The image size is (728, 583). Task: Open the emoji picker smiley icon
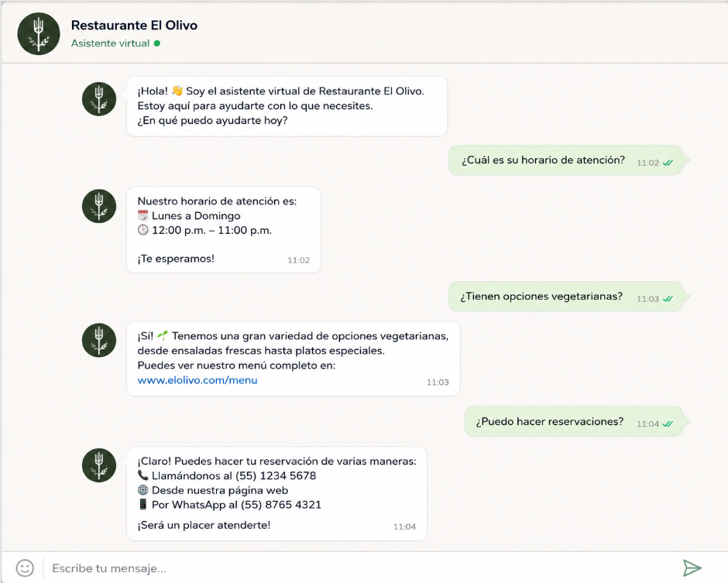pyautogui.click(x=25, y=568)
